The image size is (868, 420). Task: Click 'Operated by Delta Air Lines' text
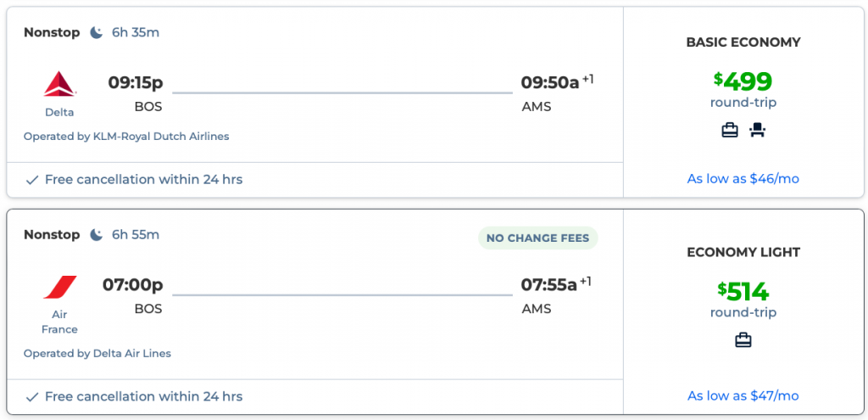coord(97,354)
